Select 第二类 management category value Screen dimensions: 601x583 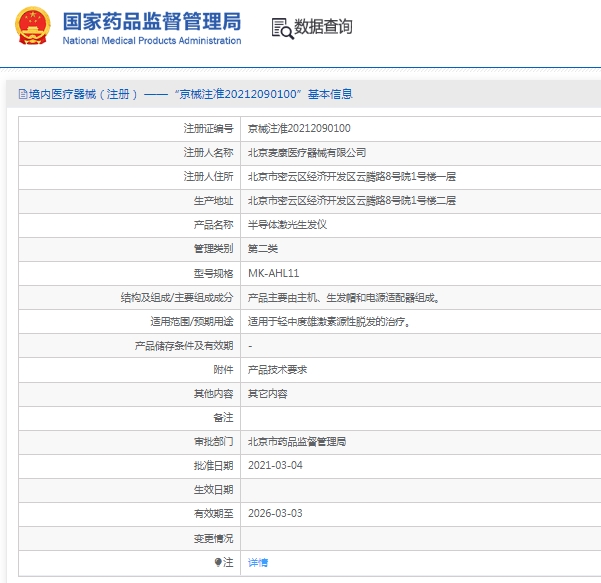point(263,249)
